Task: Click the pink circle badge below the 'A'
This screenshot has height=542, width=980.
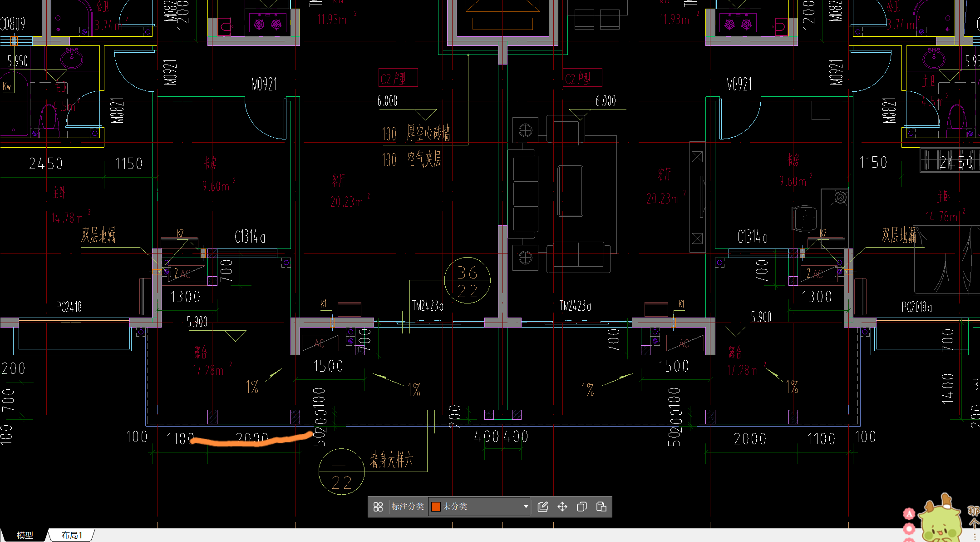Action: point(909,529)
